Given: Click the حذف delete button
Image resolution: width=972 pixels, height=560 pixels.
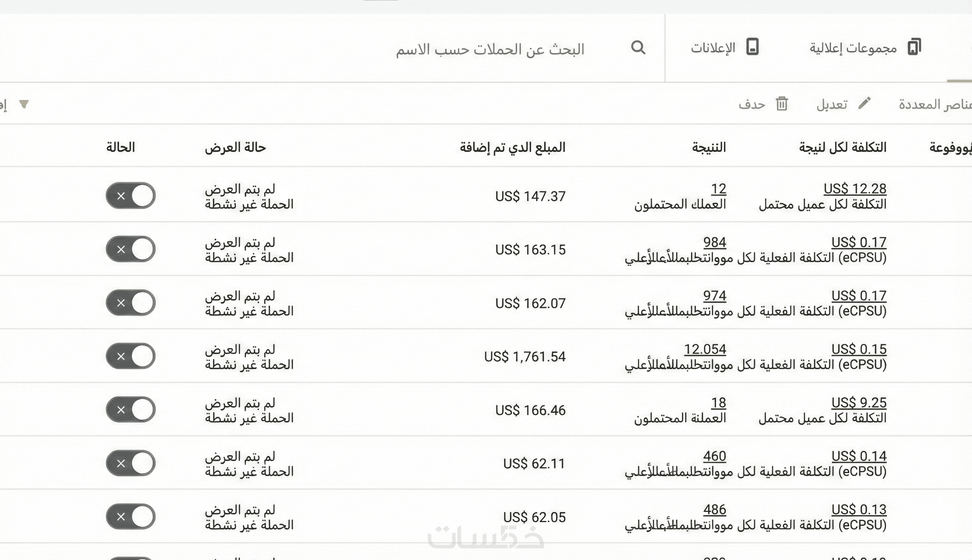Looking at the screenshot, I should [x=752, y=104].
